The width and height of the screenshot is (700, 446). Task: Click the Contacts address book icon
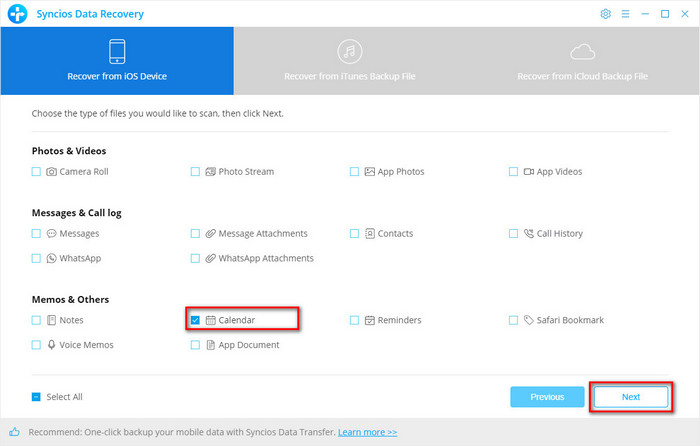coord(370,233)
